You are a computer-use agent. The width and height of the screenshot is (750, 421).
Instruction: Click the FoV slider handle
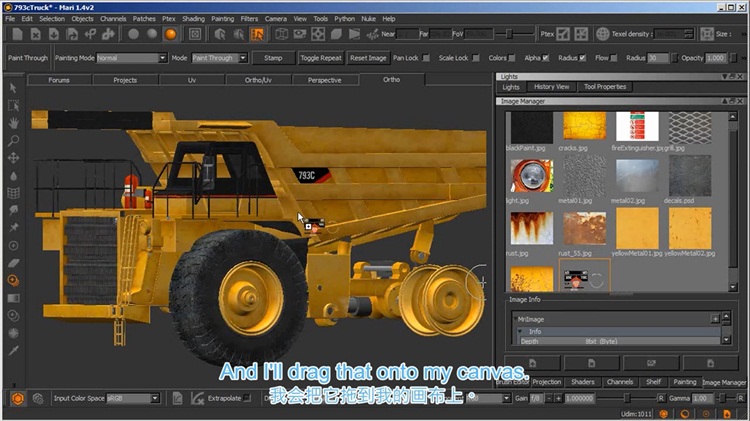click(509, 34)
